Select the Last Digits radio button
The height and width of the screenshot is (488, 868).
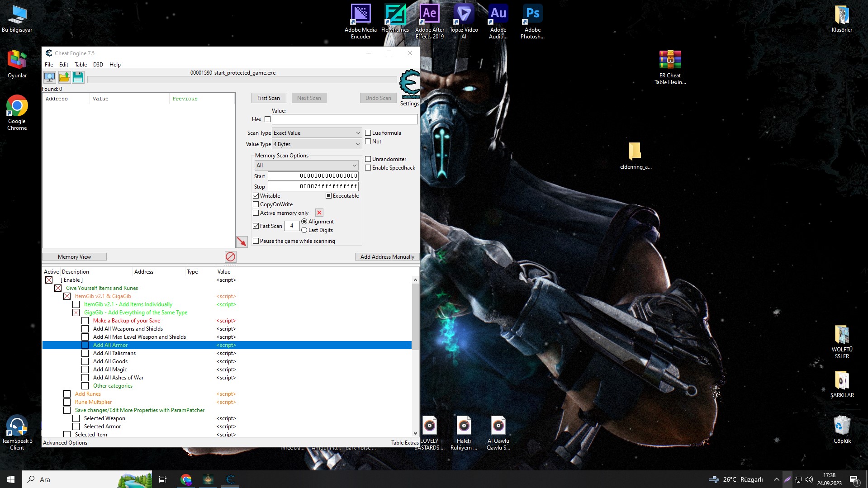click(304, 230)
